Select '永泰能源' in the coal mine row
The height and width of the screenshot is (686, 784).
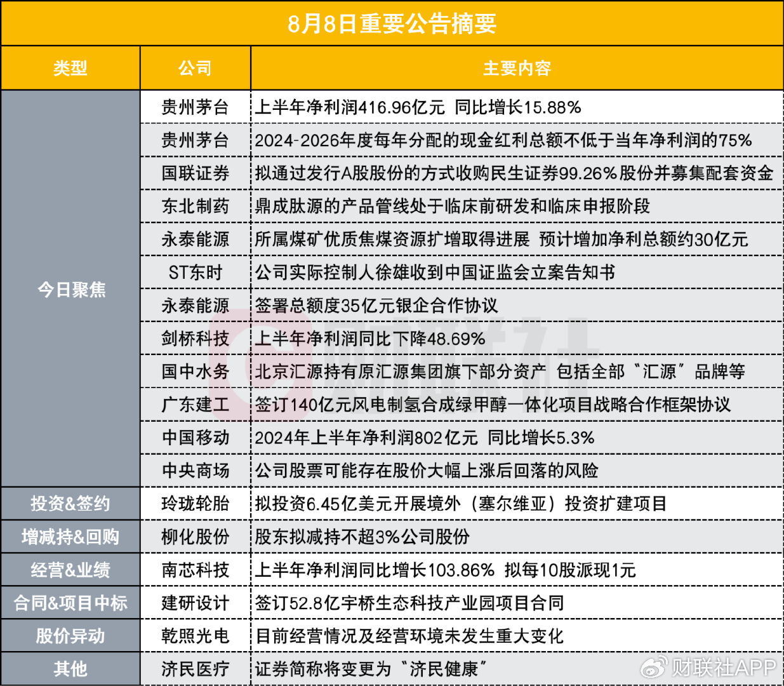tap(195, 239)
